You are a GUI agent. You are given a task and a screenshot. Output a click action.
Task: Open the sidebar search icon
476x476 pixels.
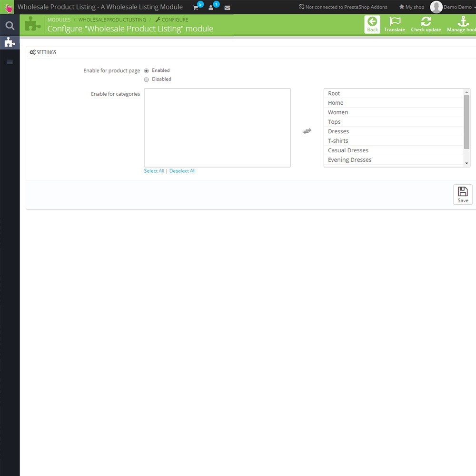click(10, 26)
